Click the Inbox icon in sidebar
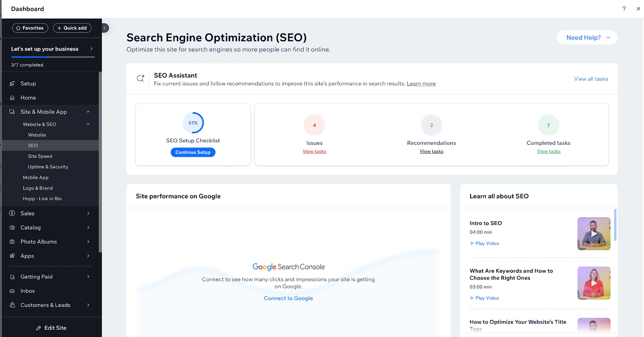Screen dimensions: 644x337 click(12, 291)
